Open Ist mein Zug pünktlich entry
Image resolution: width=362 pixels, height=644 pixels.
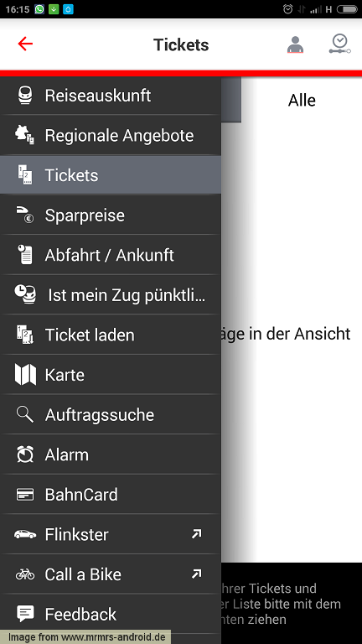tap(111, 294)
